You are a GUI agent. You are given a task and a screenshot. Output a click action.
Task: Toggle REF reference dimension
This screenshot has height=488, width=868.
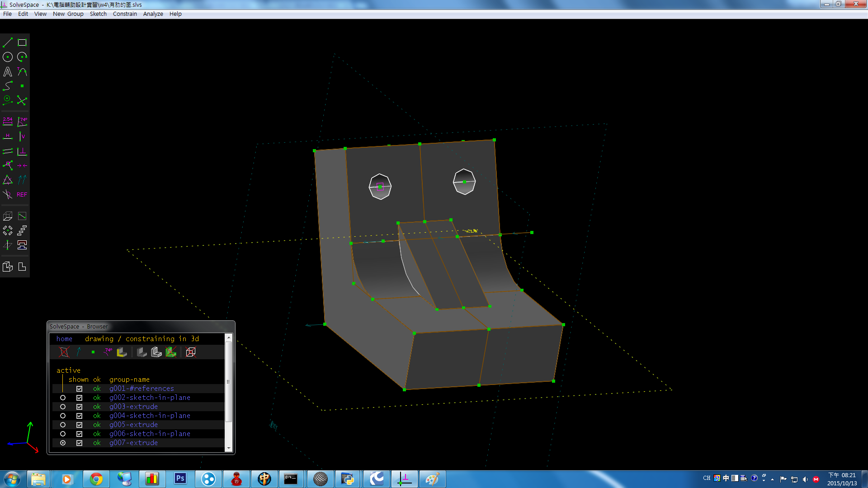point(22,194)
